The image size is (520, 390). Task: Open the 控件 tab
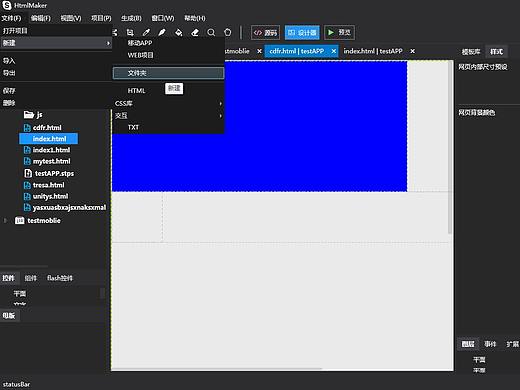pos(9,278)
